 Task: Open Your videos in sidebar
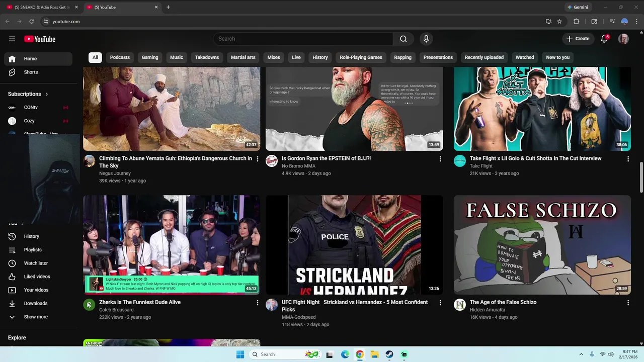(x=38, y=290)
